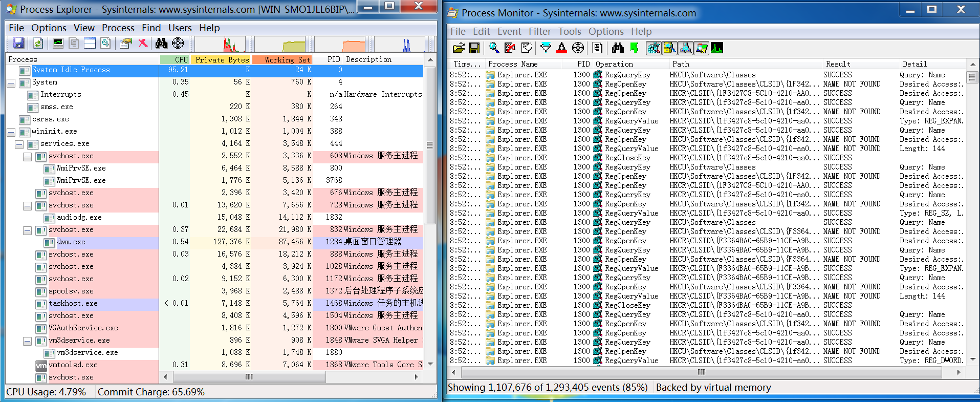
Task: Open the Process Tree icon in Process Monitor
Action: tap(597, 48)
